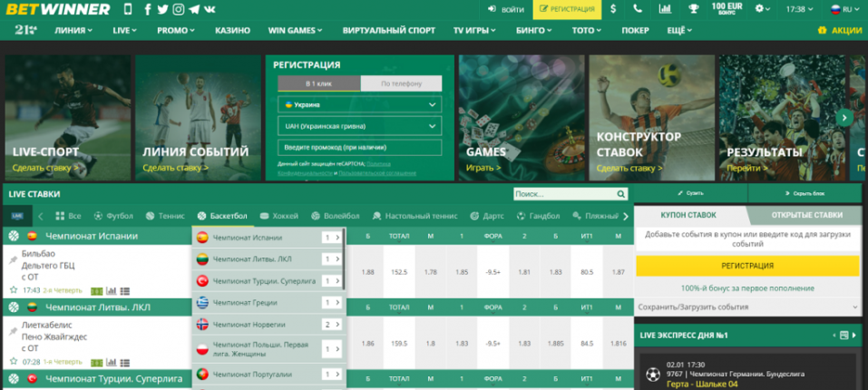Switch to the Теннис sport tab
This screenshot has width=868, height=390.
pos(165,216)
